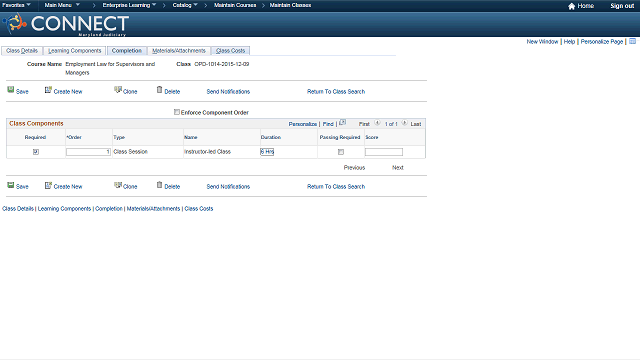This screenshot has height=360, width=640.
Task: Click Personalize link in Class Components grid
Action: [302, 124]
